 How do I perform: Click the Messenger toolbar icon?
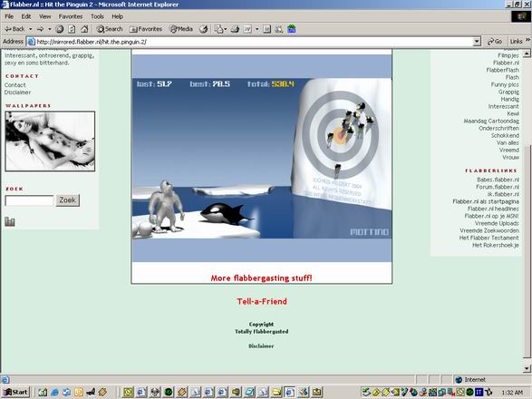coord(279,29)
